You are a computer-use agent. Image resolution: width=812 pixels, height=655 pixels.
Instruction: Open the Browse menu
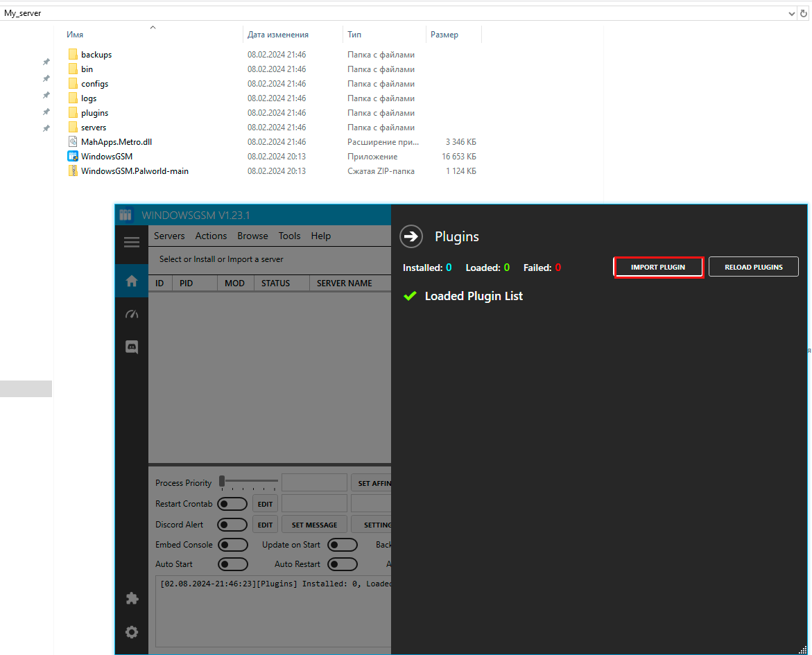(x=252, y=236)
